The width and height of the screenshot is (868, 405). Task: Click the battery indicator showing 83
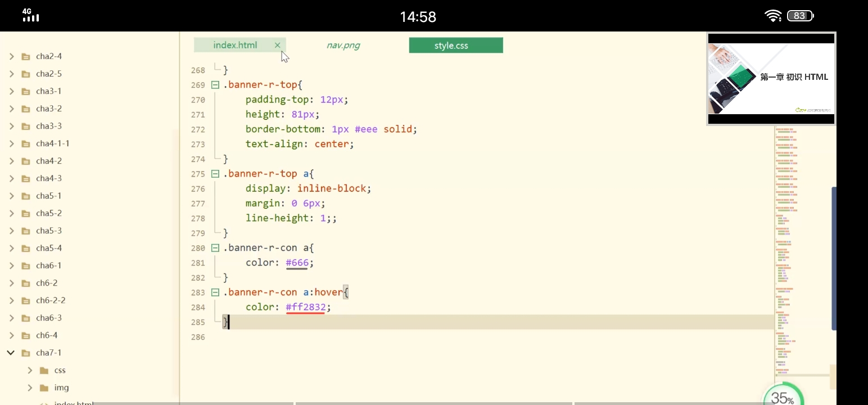point(799,16)
